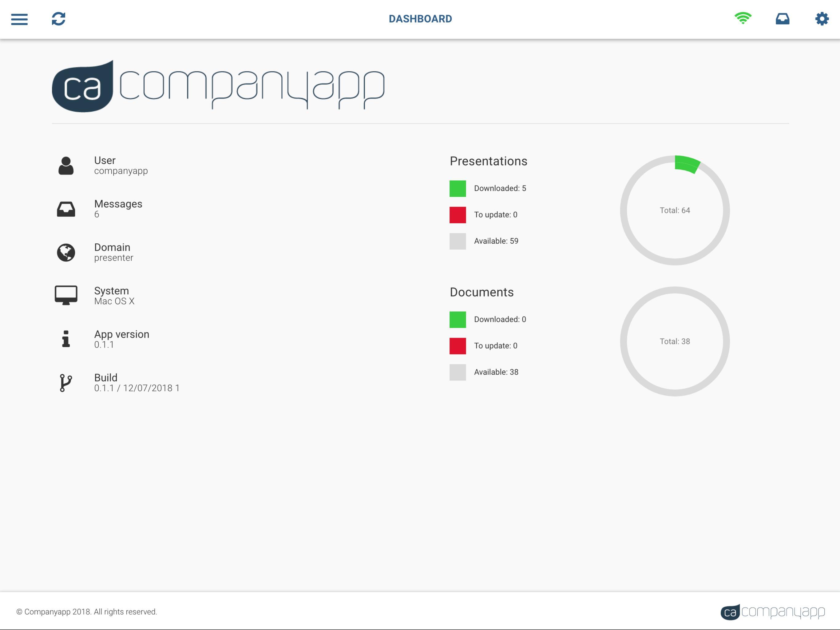Click the username 'companyapp' value
This screenshot has width=840, height=630.
(121, 171)
